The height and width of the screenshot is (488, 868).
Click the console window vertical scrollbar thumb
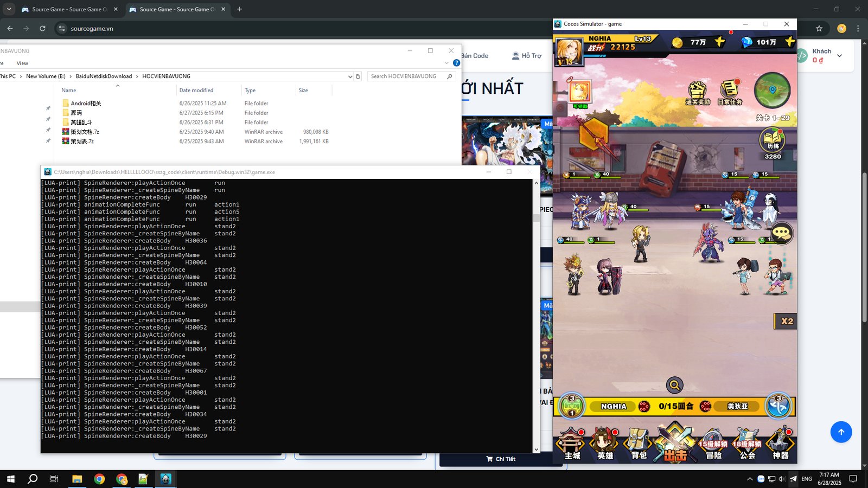click(536, 218)
